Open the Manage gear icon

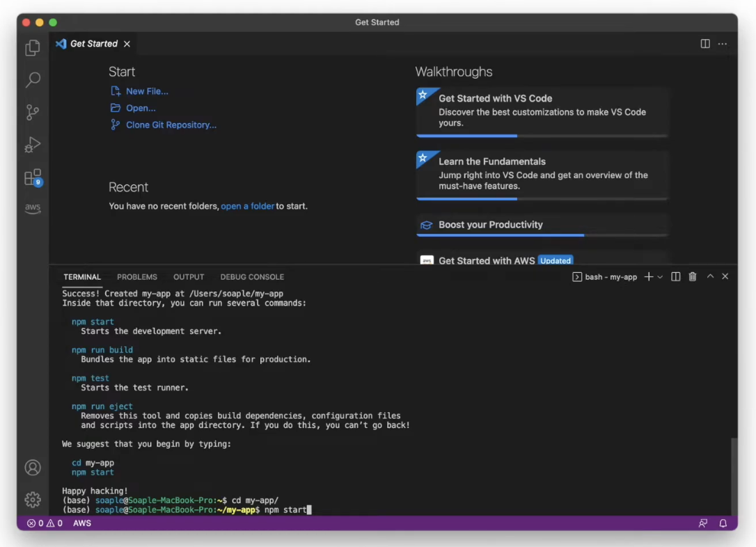[33, 499]
